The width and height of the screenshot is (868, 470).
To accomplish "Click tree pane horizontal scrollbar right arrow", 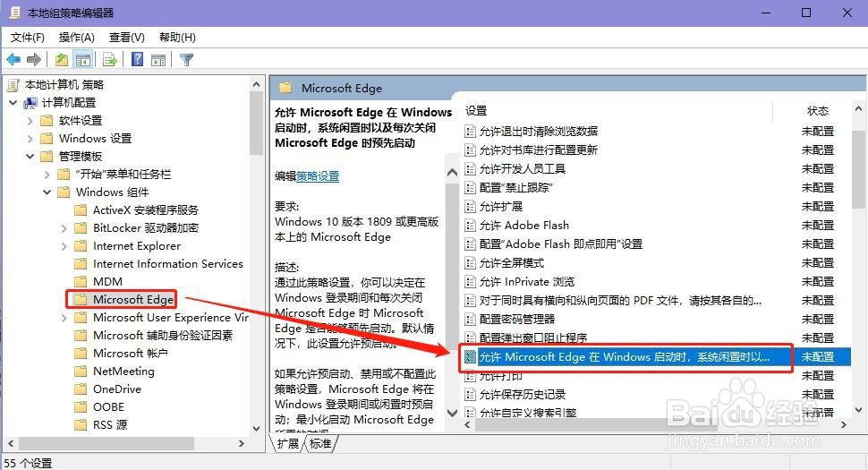I will 242,443.
